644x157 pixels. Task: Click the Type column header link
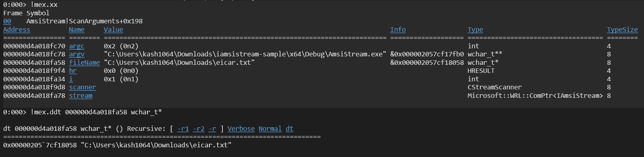pos(475,30)
